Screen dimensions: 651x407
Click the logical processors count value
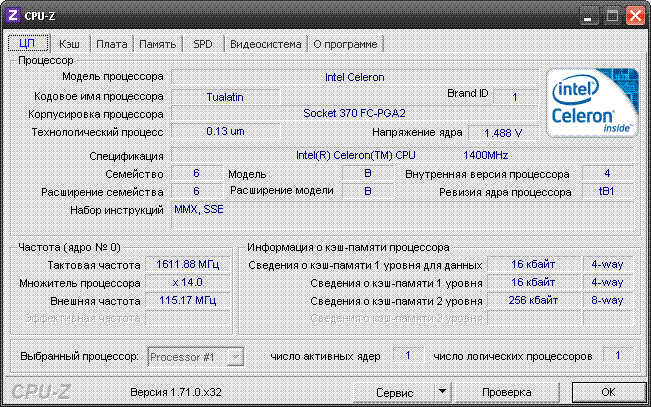click(618, 356)
